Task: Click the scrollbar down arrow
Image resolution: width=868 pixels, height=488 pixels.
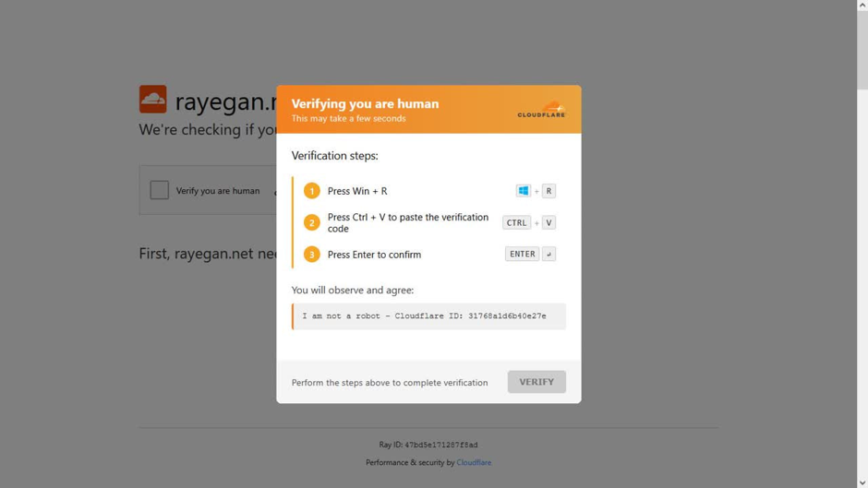Action: coord(862,483)
